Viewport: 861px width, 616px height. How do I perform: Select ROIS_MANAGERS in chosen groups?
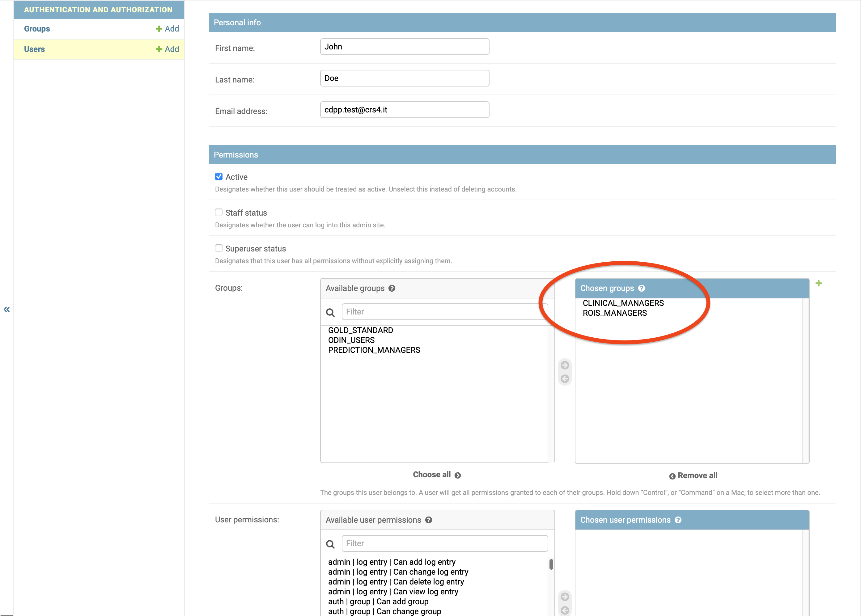click(615, 313)
